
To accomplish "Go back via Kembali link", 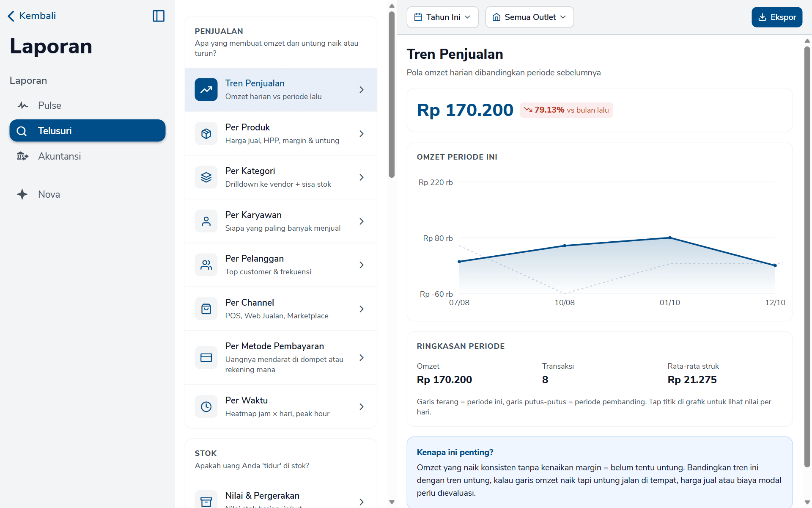I will (x=32, y=16).
